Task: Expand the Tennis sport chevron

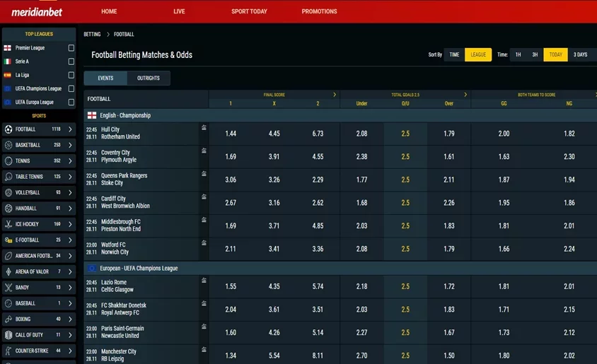Action: [70, 161]
